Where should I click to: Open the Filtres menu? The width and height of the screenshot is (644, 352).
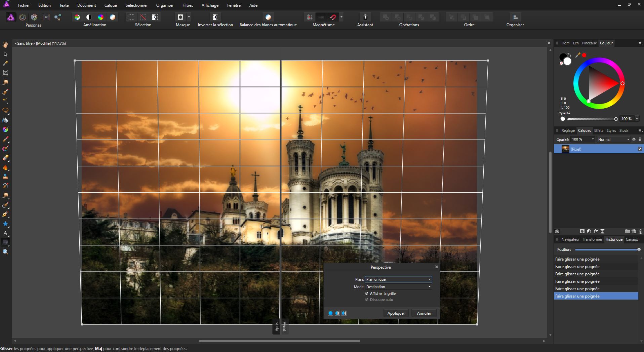pyautogui.click(x=188, y=5)
